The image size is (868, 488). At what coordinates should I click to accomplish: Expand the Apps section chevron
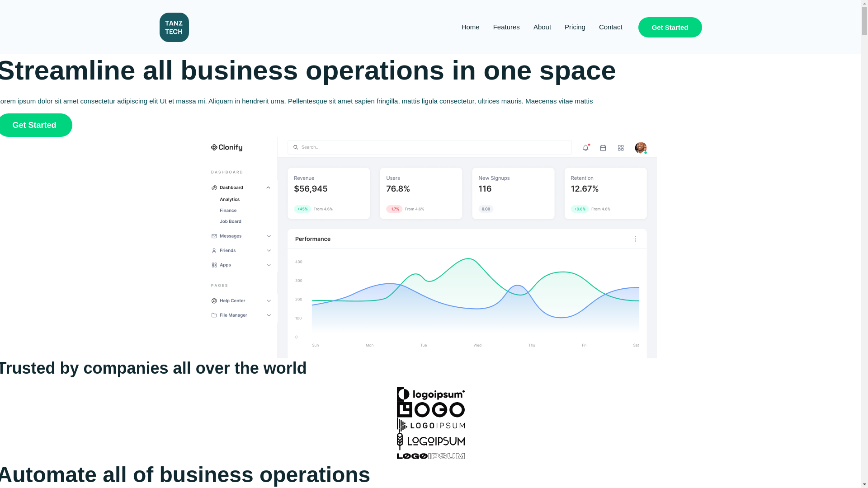point(269,265)
